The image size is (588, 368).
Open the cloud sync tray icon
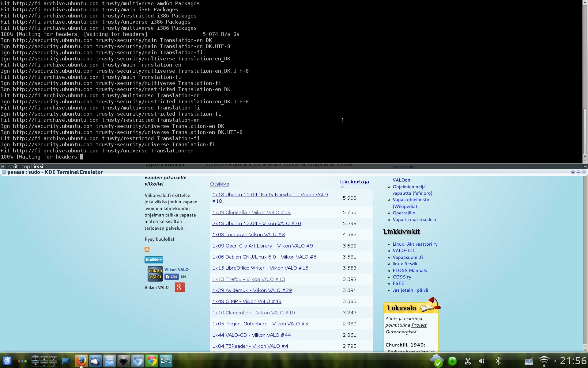[x=437, y=361]
